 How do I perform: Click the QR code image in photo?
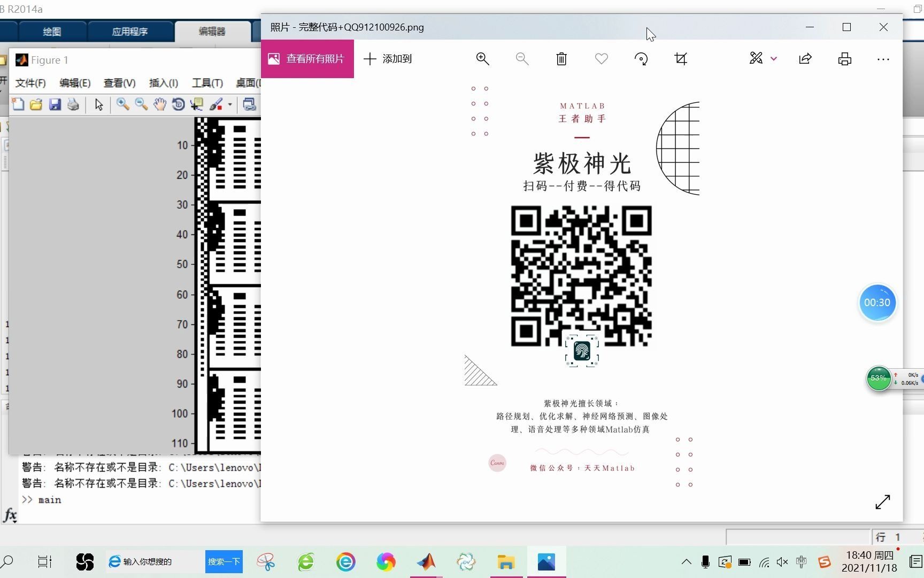tap(581, 276)
